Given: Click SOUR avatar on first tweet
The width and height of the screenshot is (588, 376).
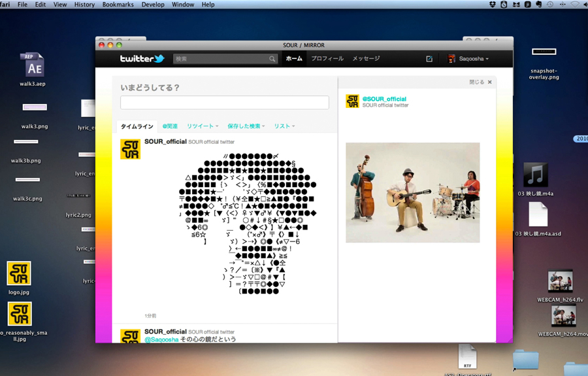Looking at the screenshot, I should coord(130,149).
